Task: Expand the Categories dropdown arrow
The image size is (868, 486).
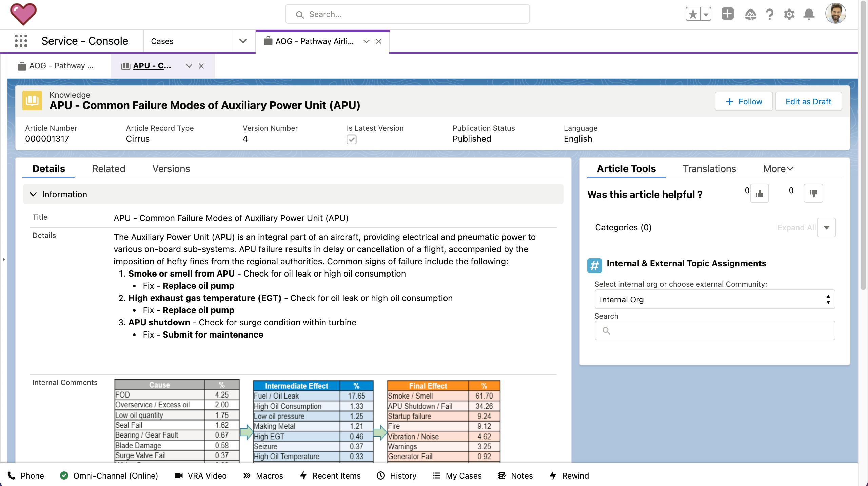Action: [826, 227]
